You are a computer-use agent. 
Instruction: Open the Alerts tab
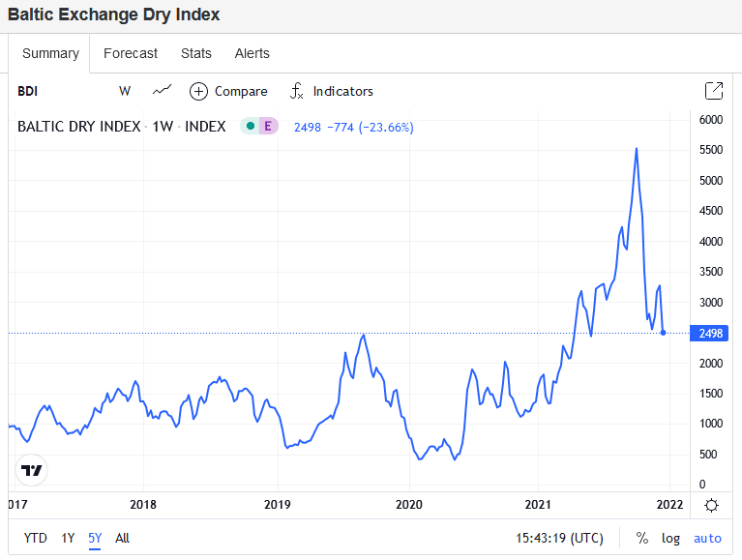pyautogui.click(x=252, y=53)
